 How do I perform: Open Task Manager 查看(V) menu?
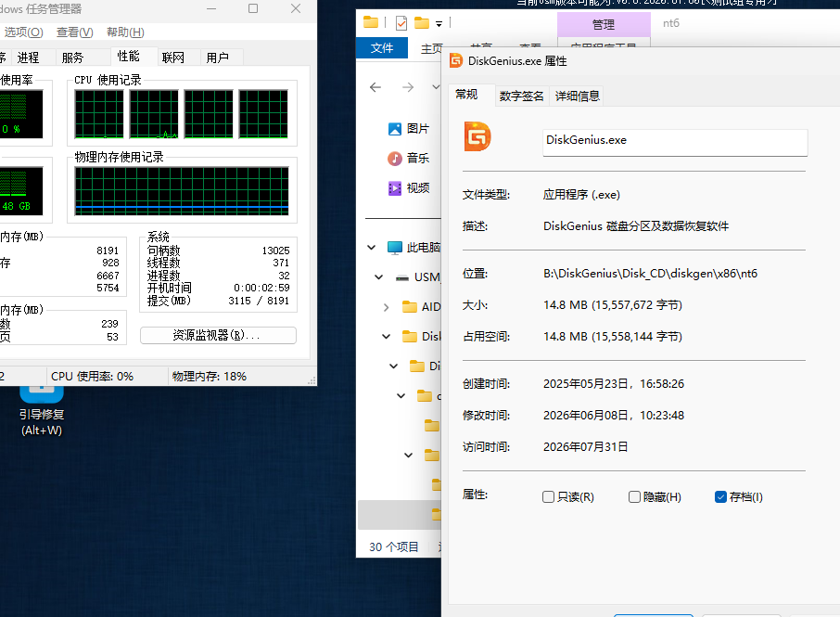pos(74,32)
